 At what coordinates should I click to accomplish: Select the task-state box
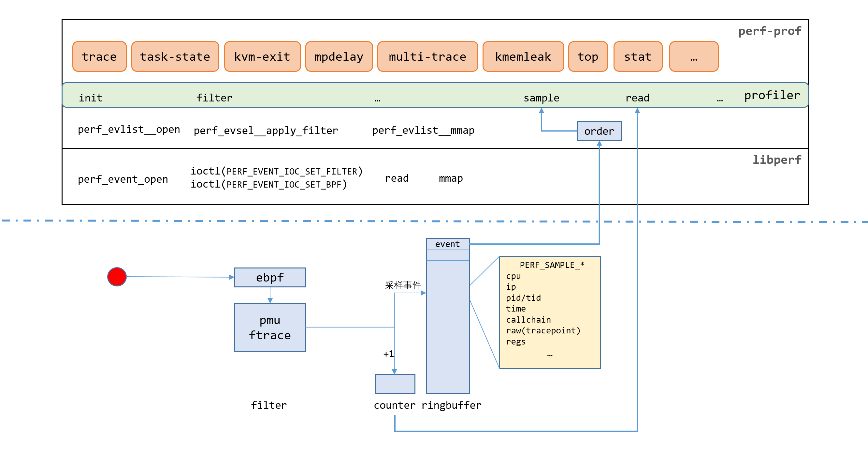[x=175, y=57]
